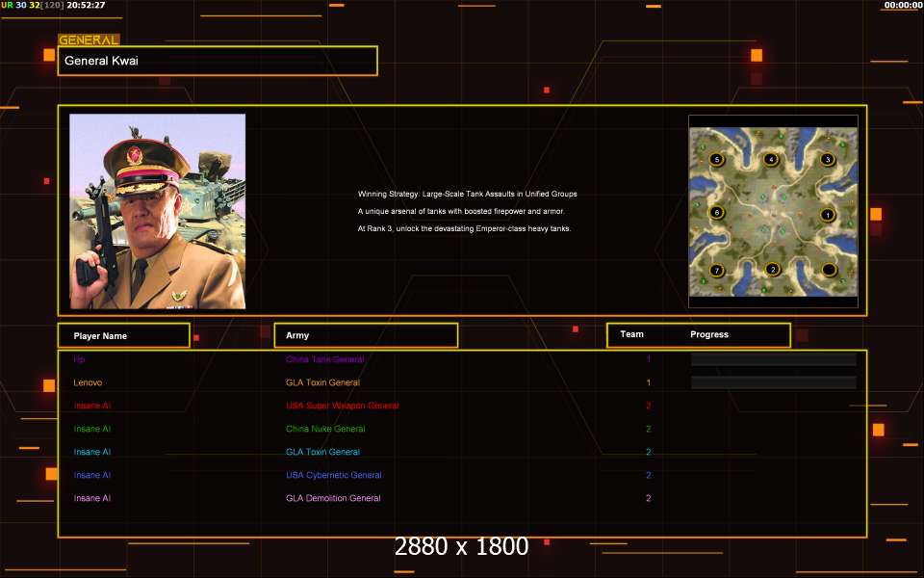The height and width of the screenshot is (578, 924).
Task: Click team number 2 in the GLA Demolition row
Action: [648, 498]
